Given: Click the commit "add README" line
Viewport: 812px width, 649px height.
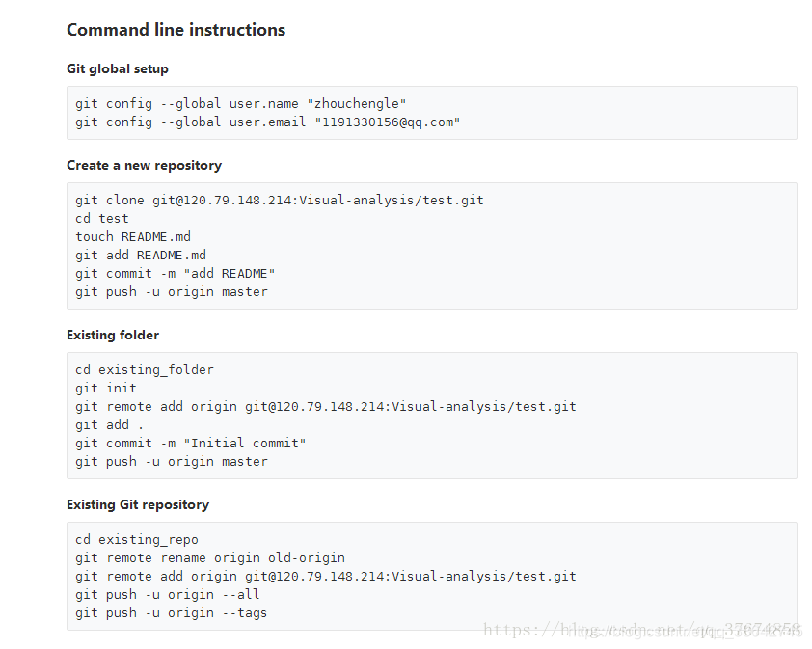Looking at the screenshot, I should (x=176, y=273).
